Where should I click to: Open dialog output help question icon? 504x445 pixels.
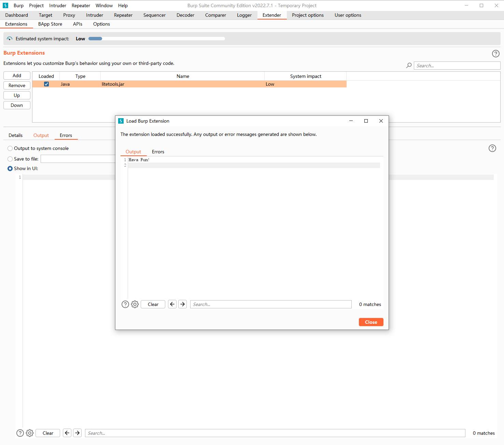[125, 304]
